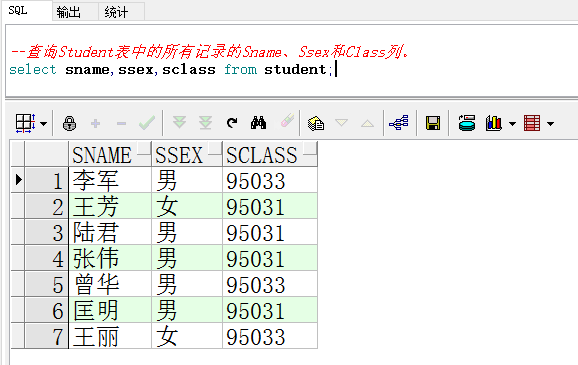Select 女 cell in 王芳 row
The height and width of the screenshot is (365, 578).
(x=187, y=206)
